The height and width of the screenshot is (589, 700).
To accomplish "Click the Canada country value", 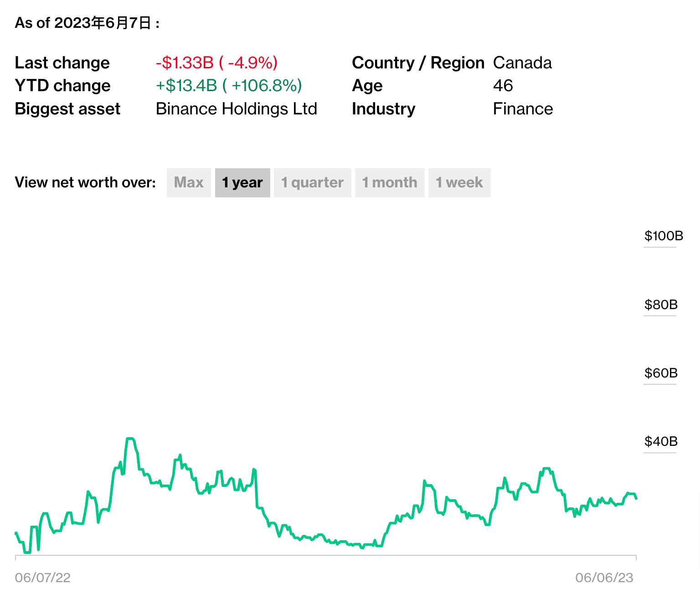I will click(522, 63).
